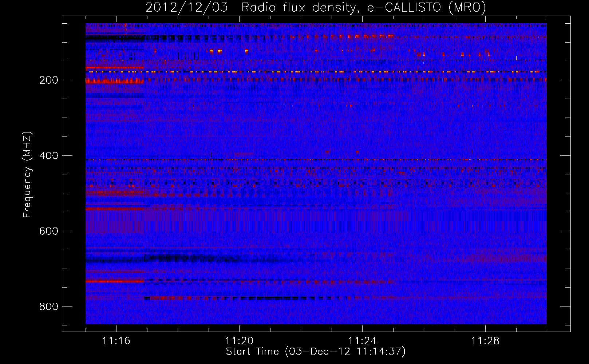Click the '11:20' time tick label

point(239,341)
